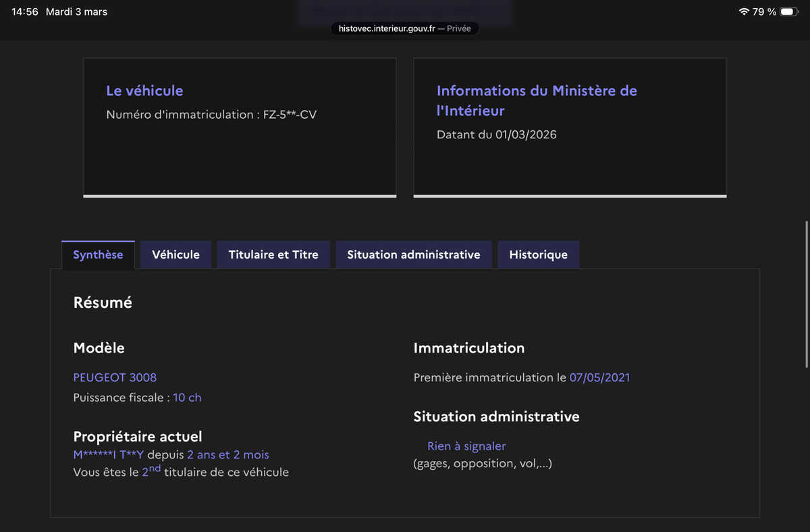This screenshot has width=810, height=532.
Task: Click the registration number FZ-5**-CV text
Action: [290, 115]
